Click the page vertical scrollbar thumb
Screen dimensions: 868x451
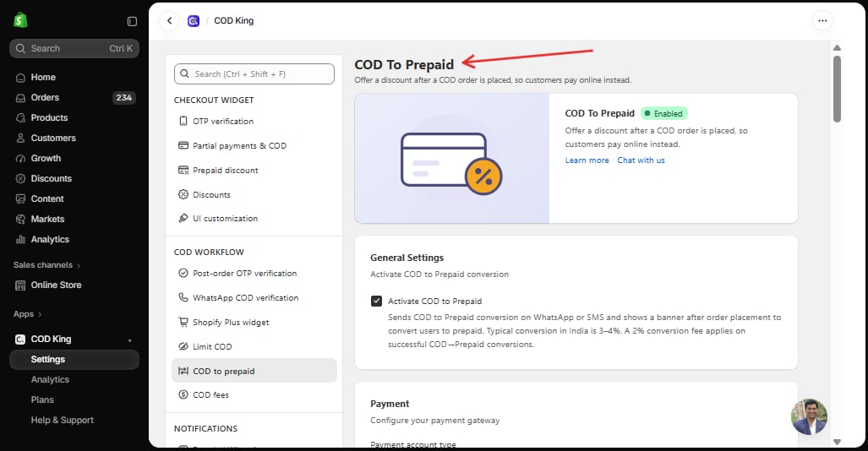click(x=837, y=89)
